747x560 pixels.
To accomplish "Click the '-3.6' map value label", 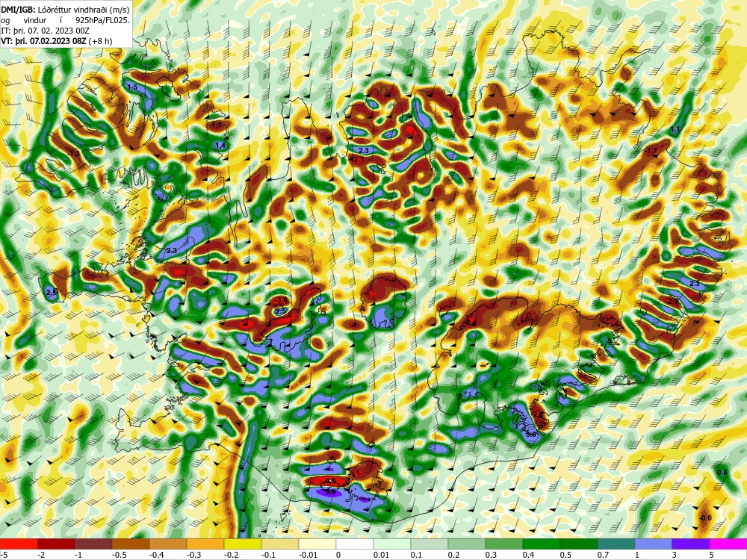I will pos(282,300).
